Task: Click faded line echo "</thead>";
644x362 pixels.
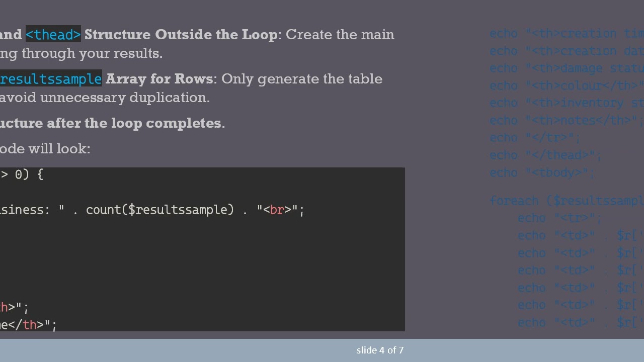Action: coord(545,155)
